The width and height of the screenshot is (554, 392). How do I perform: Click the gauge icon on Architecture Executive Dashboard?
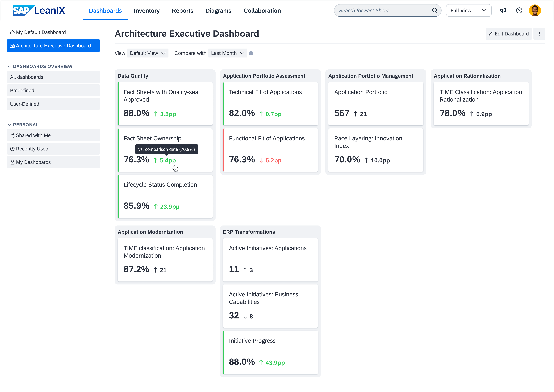pyautogui.click(x=12, y=46)
